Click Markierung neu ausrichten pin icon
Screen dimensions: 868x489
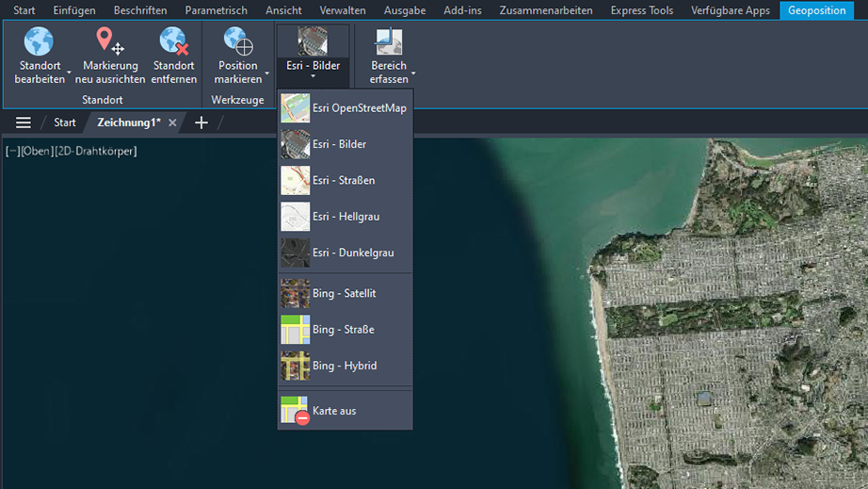pyautogui.click(x=109, y=41)
